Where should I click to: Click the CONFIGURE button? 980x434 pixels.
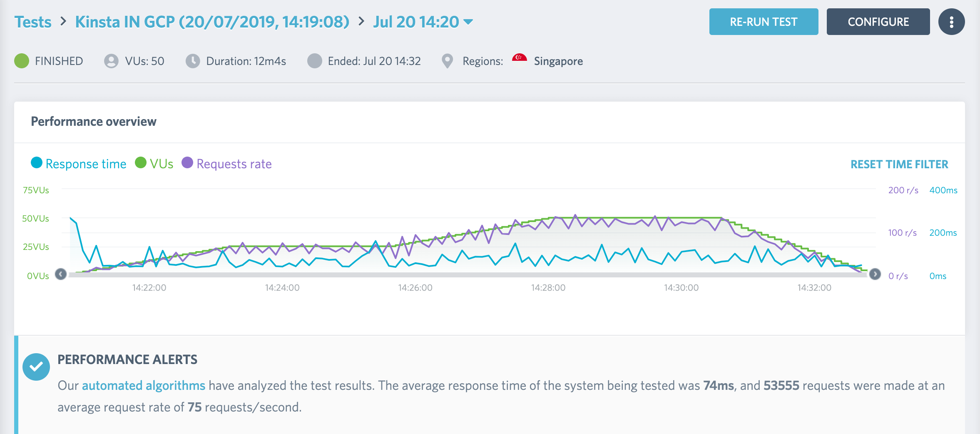[878, 22]
